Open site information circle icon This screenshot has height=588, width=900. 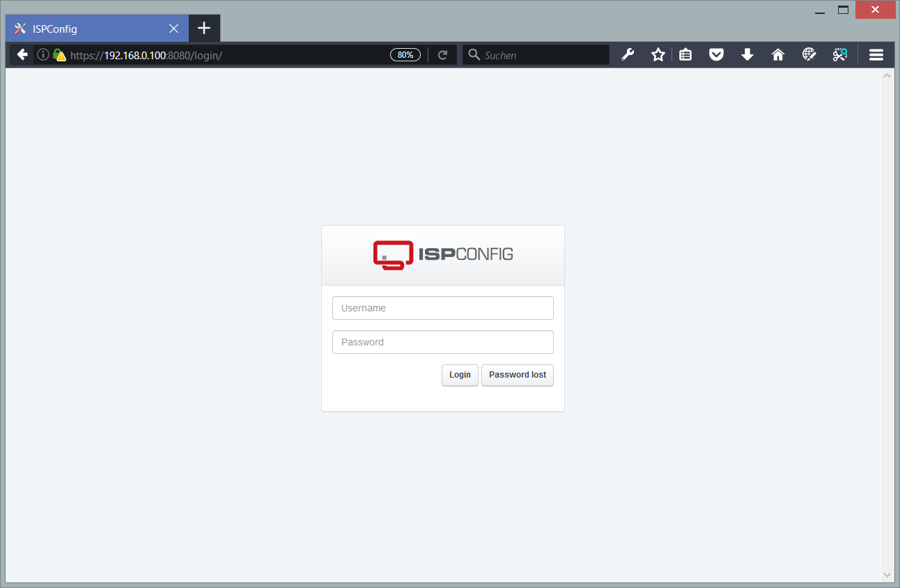click(x=43, y=55)
